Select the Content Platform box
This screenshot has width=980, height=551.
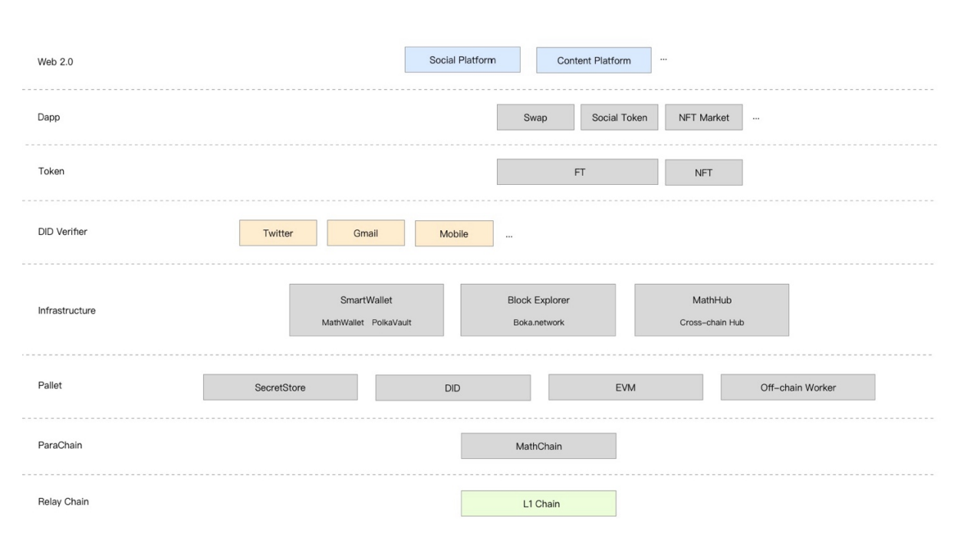(594, 61)
